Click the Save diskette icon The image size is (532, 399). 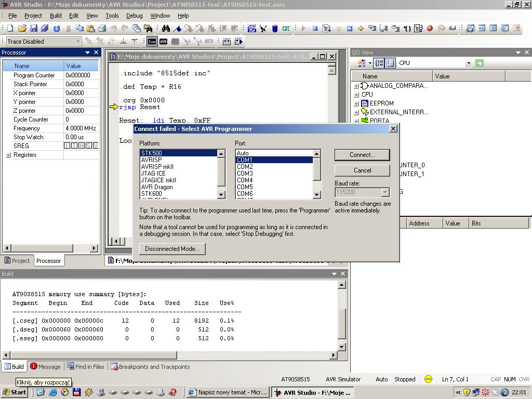[33, 29]
